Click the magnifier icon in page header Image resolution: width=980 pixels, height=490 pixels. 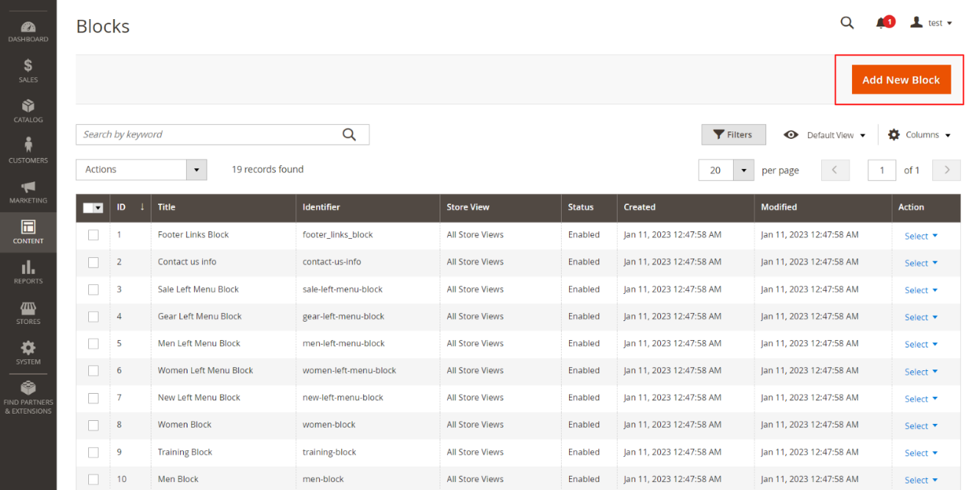[847, 23]
